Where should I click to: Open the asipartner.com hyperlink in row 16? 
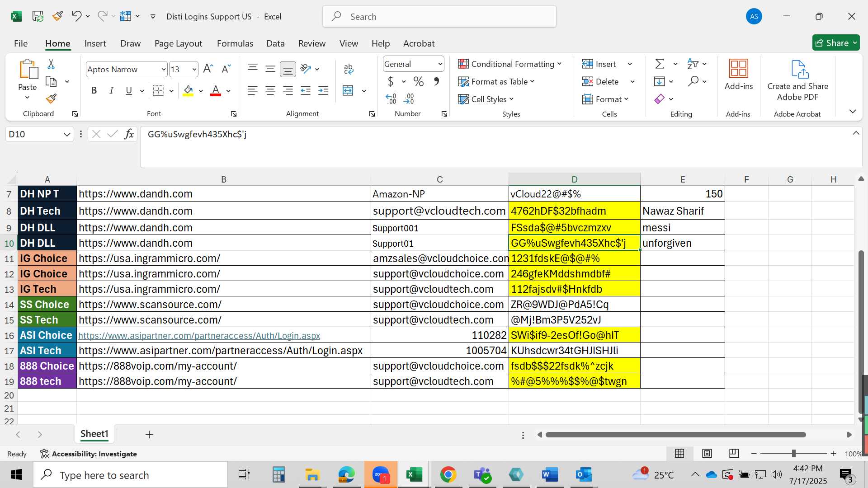point(199,336)
